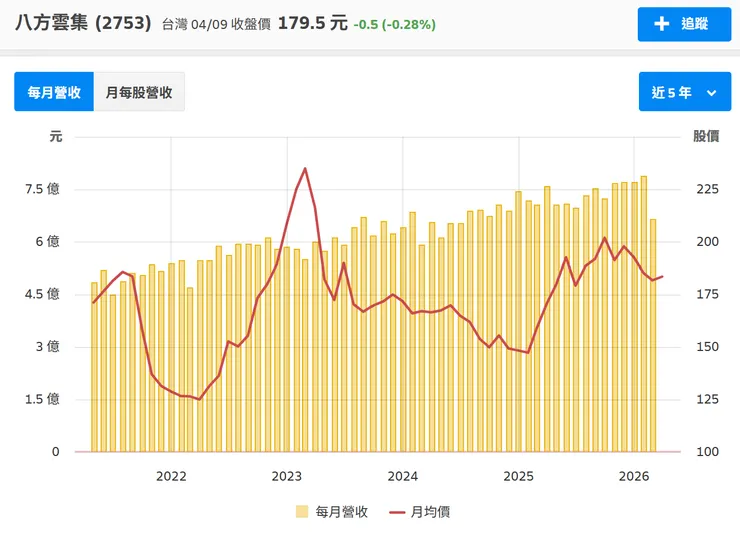Click the 元 left axis title
This screenshot has height=533, width=740.
coord(56,136)
